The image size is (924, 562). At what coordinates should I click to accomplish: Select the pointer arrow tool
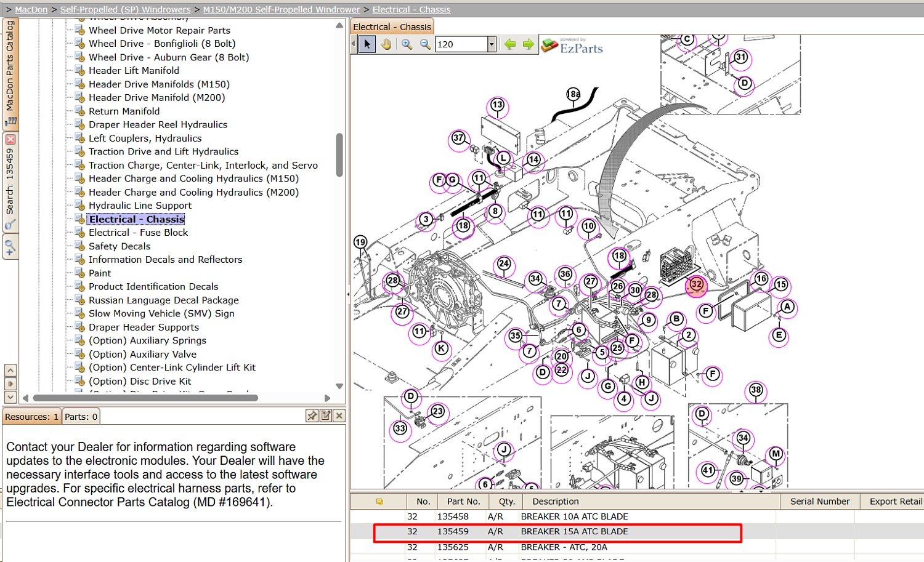pyautogui.click(x=367, y=44)
